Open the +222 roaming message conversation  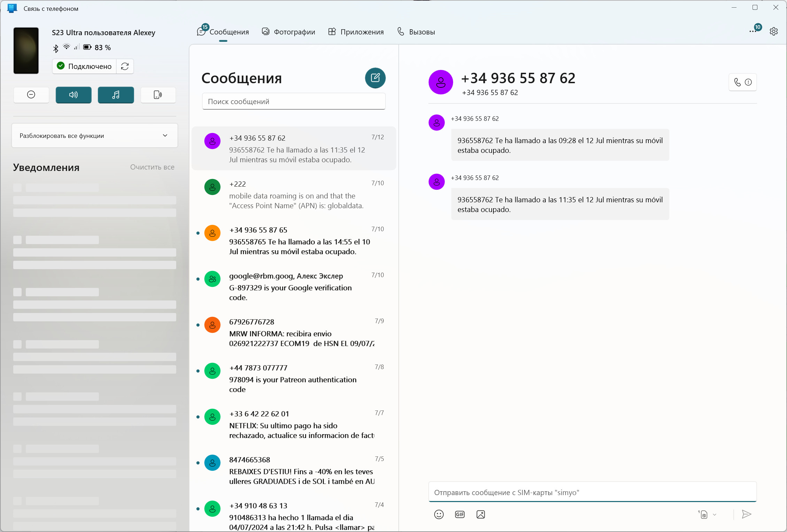(x=294, y=194)
